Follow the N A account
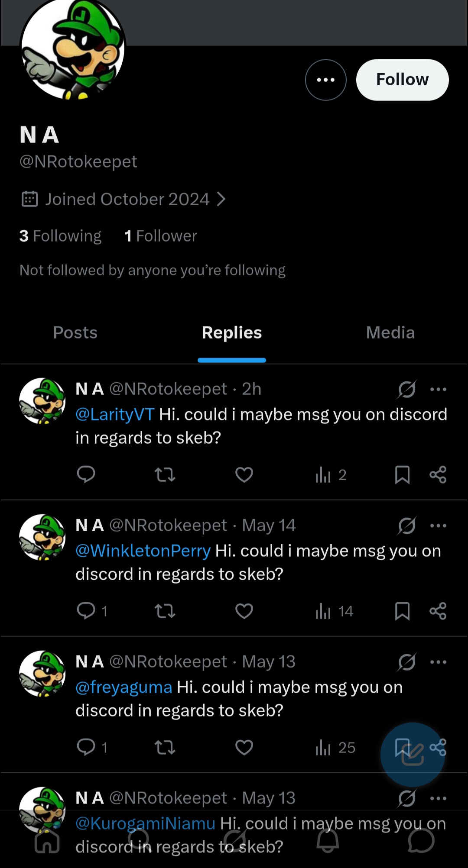 [403, 80]
